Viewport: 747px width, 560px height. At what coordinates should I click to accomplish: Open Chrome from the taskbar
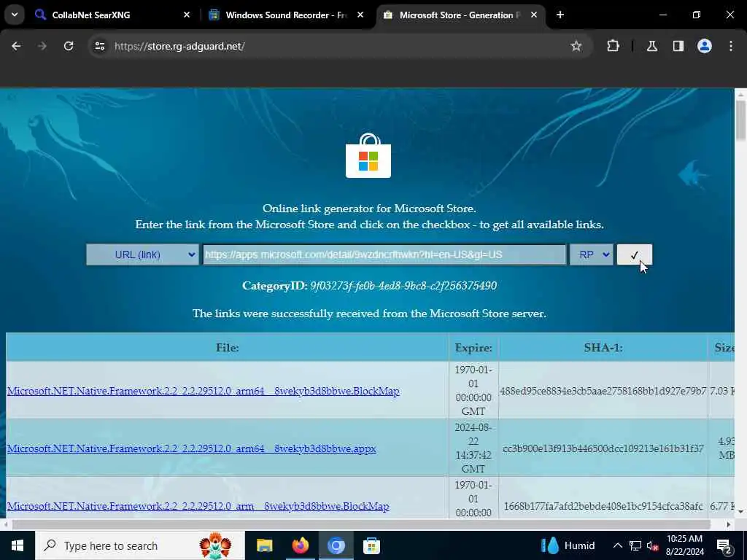[x=336, y=545]
